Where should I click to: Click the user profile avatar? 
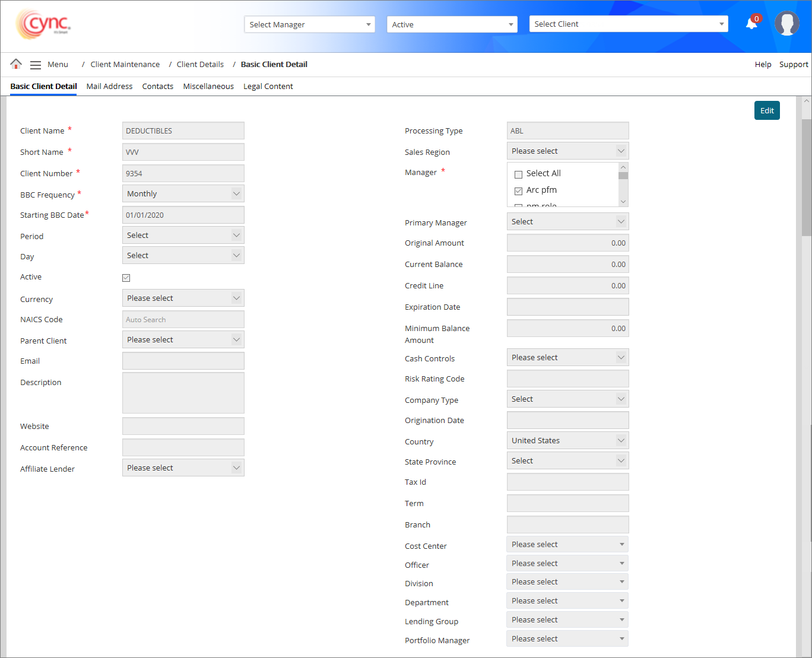click(x=786, y=24)
